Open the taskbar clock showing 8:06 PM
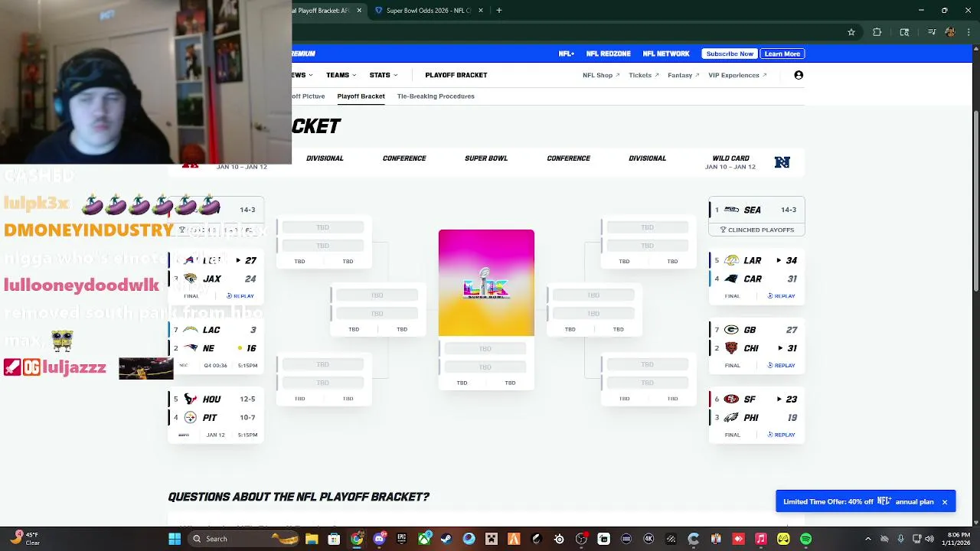This screenshot has width=980, height=551. point(959,539)
